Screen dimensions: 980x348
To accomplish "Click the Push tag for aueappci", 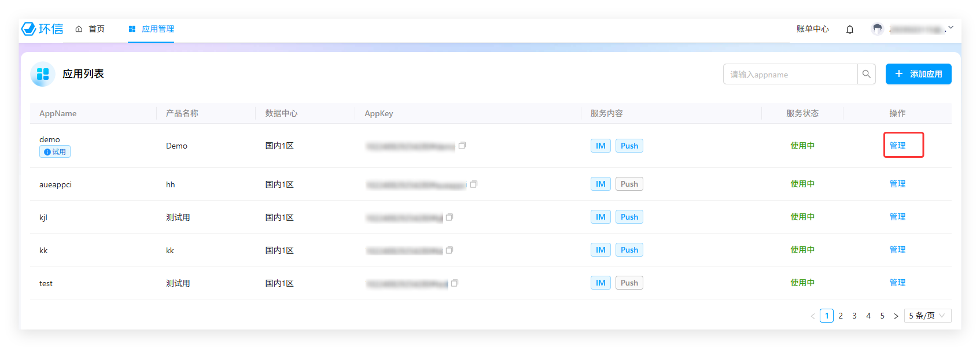I will coord(629,184).
